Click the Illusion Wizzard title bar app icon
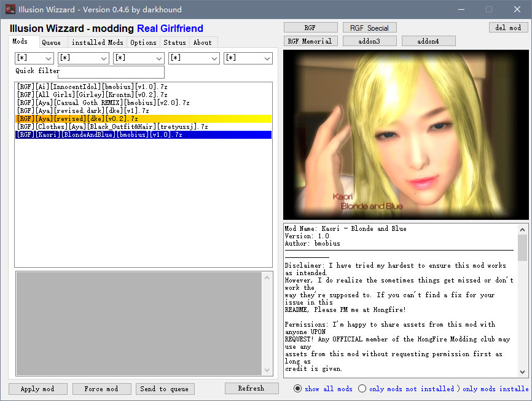532x401 pixels. pos(10,9)
